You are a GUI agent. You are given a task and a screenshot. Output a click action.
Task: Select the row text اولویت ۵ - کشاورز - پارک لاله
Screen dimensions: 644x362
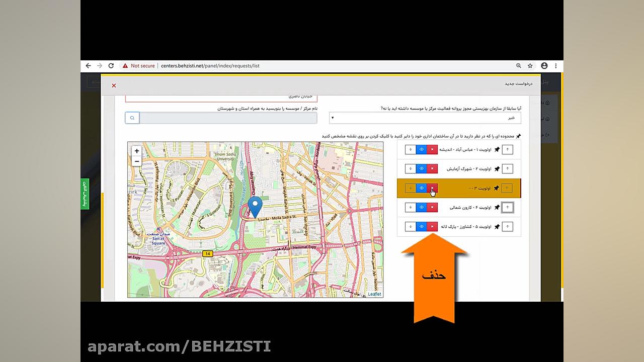[466, 227]
